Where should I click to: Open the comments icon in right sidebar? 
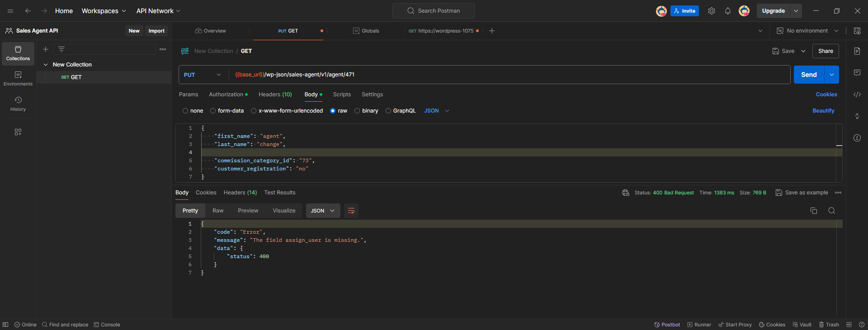(857, 73)
